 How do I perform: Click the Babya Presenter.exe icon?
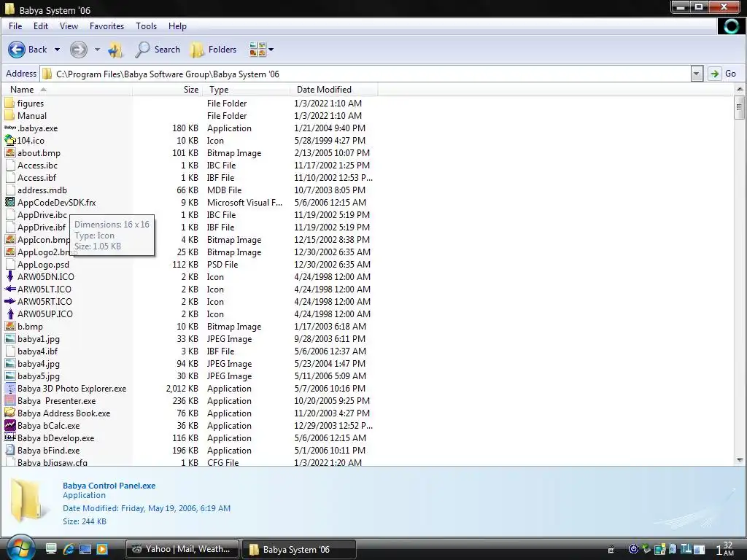(9, 400)
